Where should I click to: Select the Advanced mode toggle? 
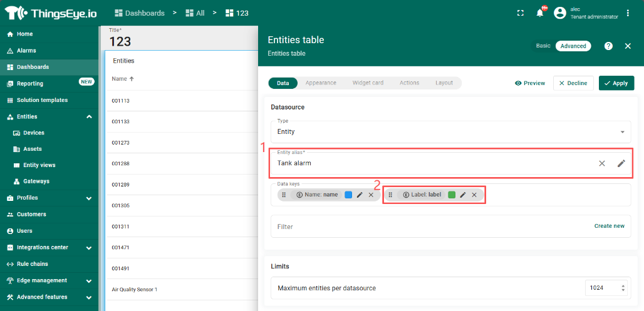coord(573,46)
